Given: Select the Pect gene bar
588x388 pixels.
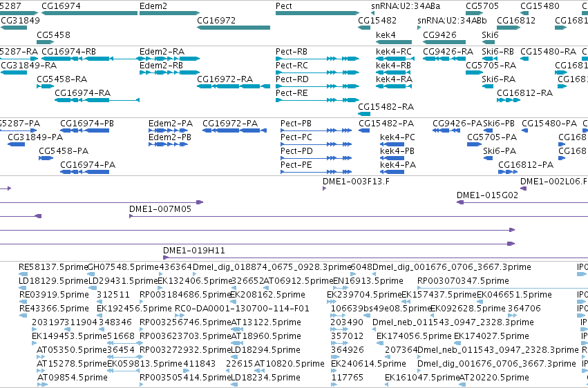Looking at the screenshot, I should coord(317,13).
